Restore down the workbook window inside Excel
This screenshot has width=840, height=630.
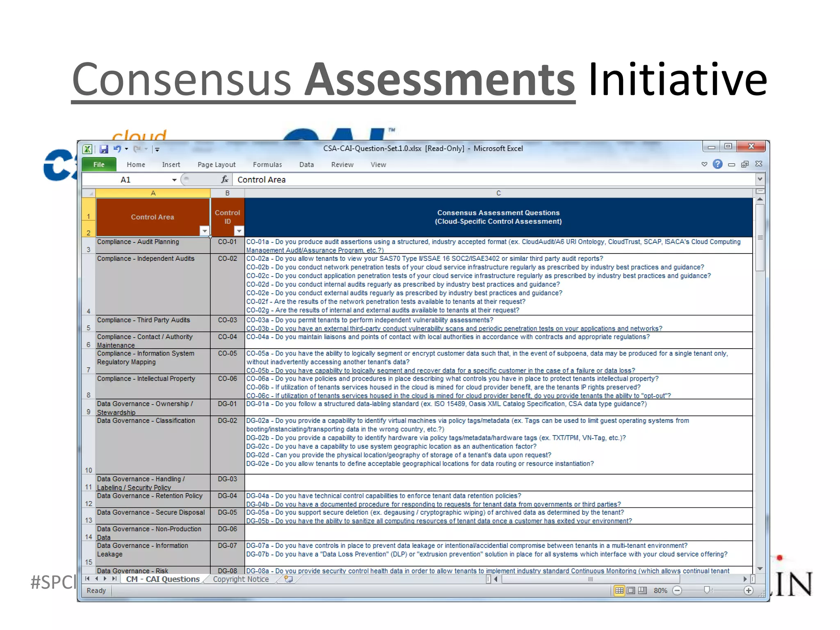coord(745,164)
